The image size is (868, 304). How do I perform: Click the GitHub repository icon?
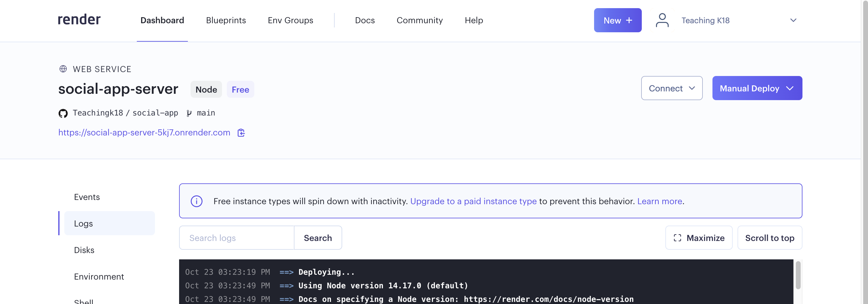tap(63, 113)
